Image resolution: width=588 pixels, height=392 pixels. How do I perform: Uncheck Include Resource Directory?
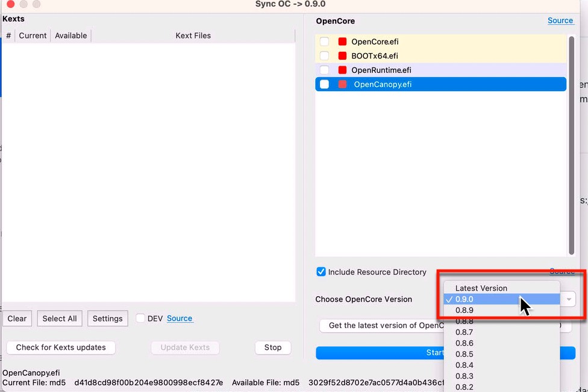pyautogui.click(x=321, y=271)
